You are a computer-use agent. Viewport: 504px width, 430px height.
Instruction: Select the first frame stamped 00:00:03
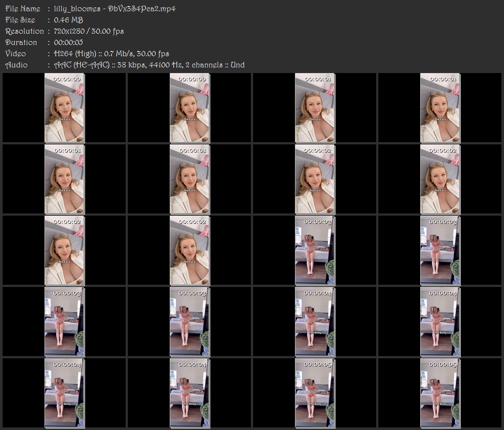[x=315, y=251]
